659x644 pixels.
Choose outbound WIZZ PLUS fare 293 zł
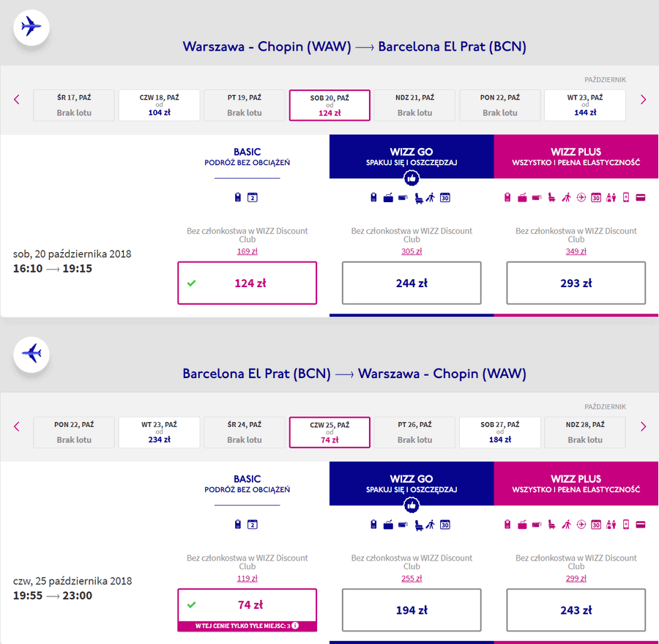[576, 283]
